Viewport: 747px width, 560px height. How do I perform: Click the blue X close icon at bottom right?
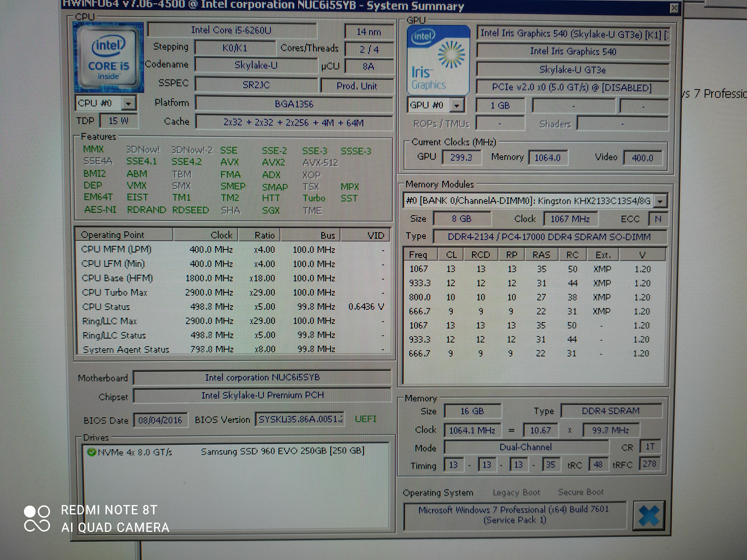point(648,515)
